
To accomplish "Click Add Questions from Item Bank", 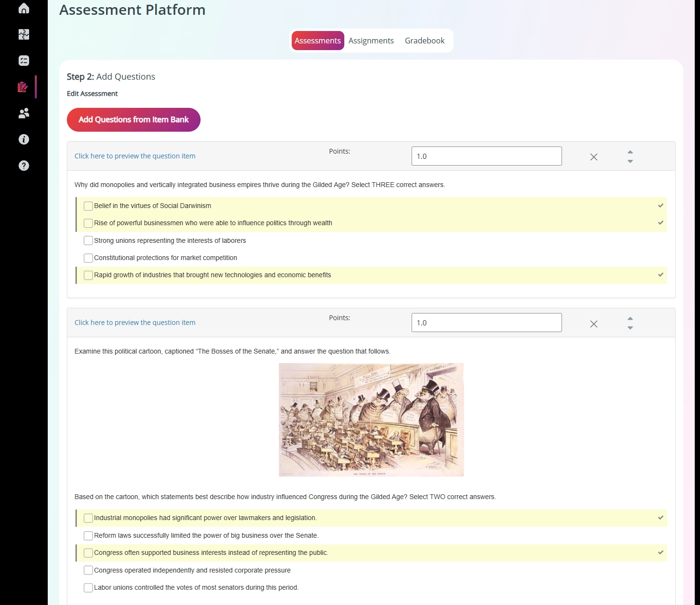I will coord(134,120).
